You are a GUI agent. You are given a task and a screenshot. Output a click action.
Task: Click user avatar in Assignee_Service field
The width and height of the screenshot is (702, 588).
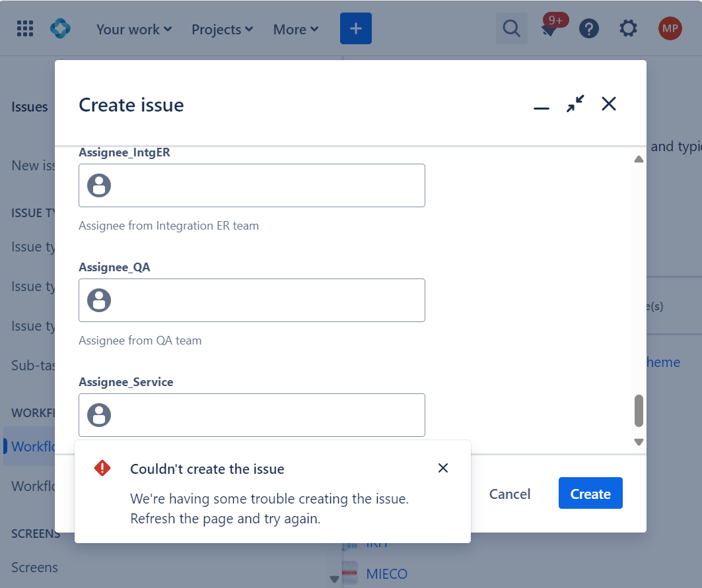coord(99,415)
